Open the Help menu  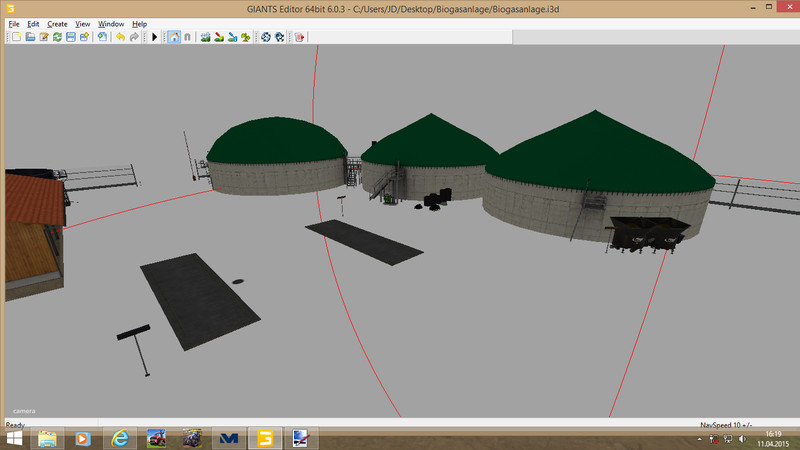(x=139, y=23)
